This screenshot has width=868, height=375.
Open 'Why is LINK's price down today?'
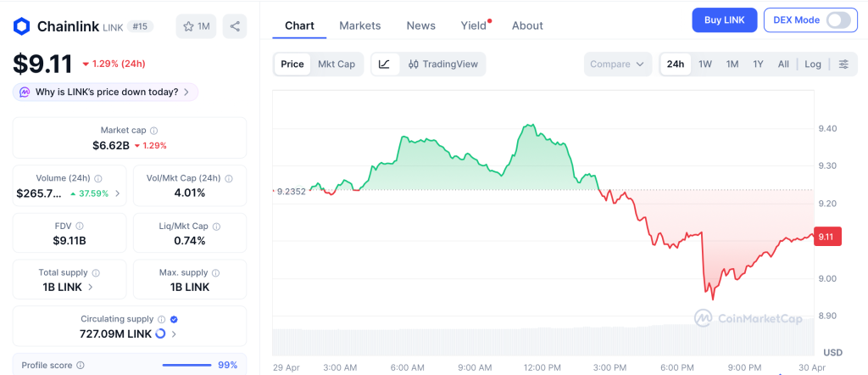point(106,92)
